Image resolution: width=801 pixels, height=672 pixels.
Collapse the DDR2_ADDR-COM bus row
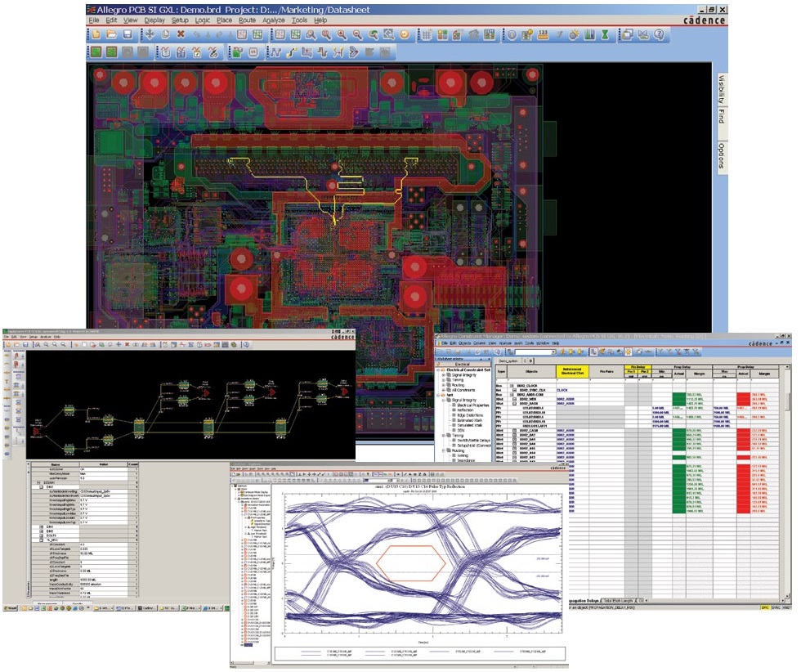[x=513, y=395]
